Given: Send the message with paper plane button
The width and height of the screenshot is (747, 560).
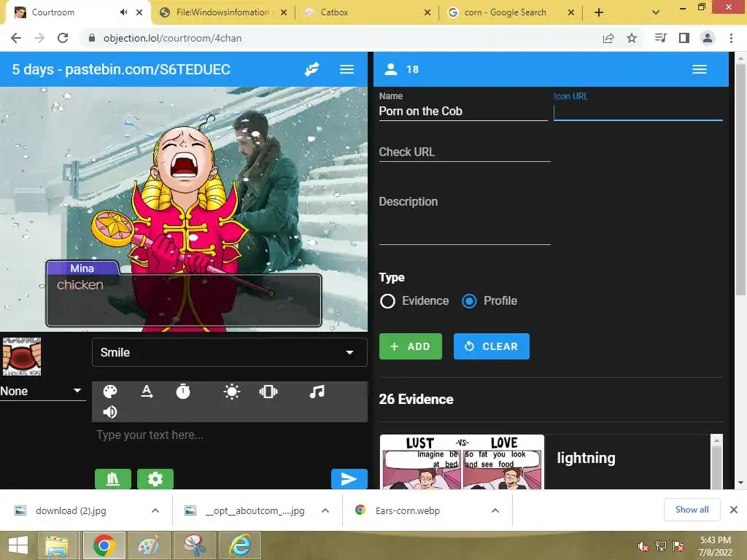Looking at the screenshot, I should 349,478.
